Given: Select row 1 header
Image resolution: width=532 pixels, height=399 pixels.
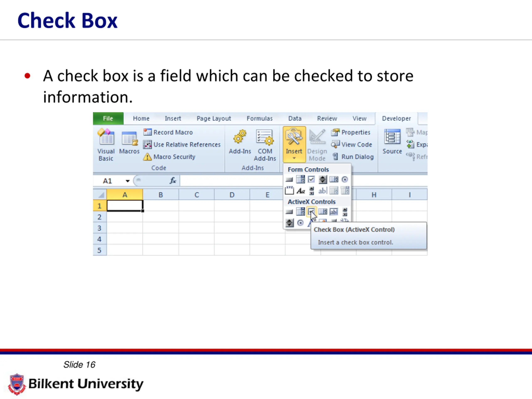Looking at the screenshot, I should (100, 206).
